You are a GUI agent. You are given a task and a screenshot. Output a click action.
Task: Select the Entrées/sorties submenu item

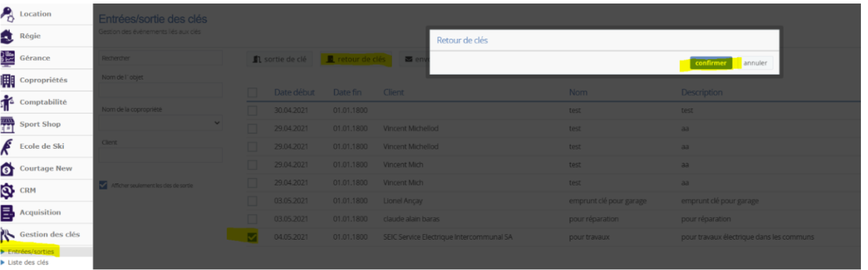[x=31, y=252]
